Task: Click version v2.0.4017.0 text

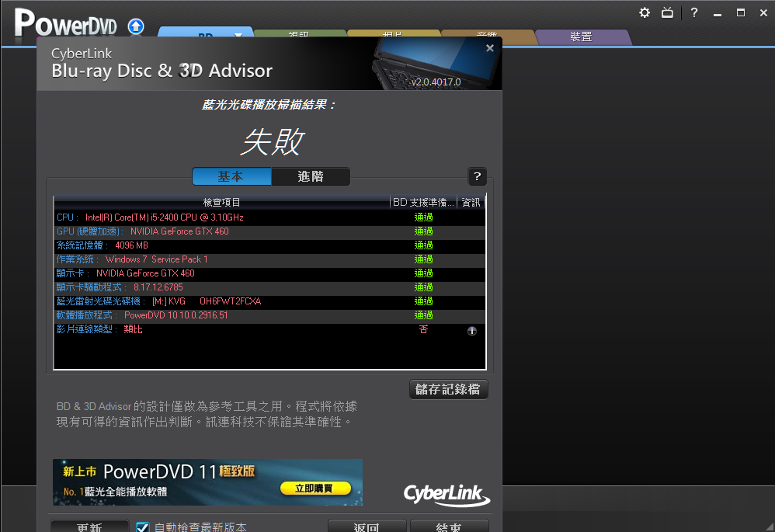Action: [x=436, y=82]
